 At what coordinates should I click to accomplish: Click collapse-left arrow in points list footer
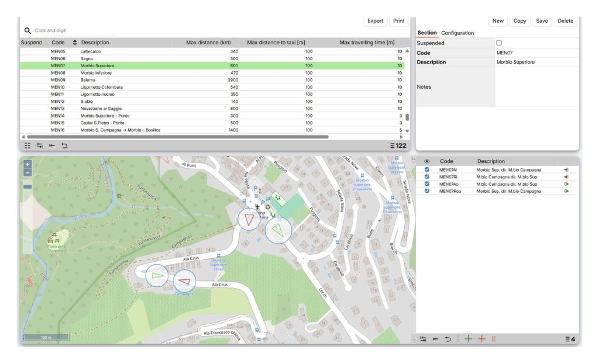click(435, 339)
